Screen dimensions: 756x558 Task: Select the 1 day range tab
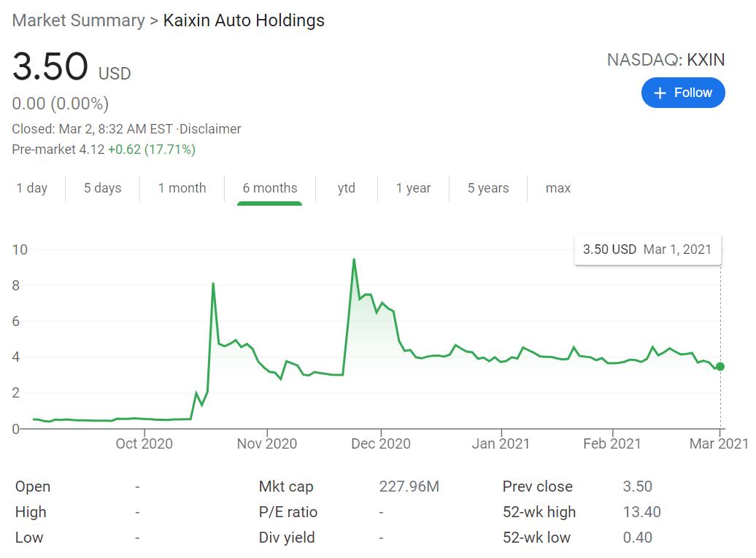(32, 188)
